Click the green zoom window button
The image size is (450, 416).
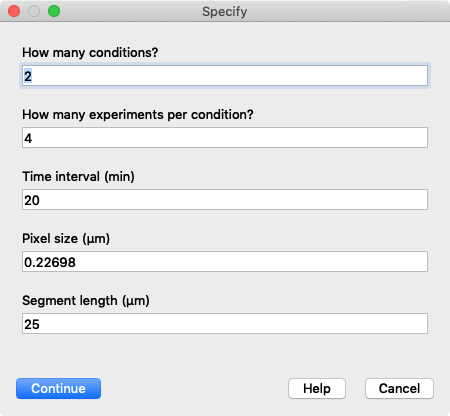click(54, 11)
